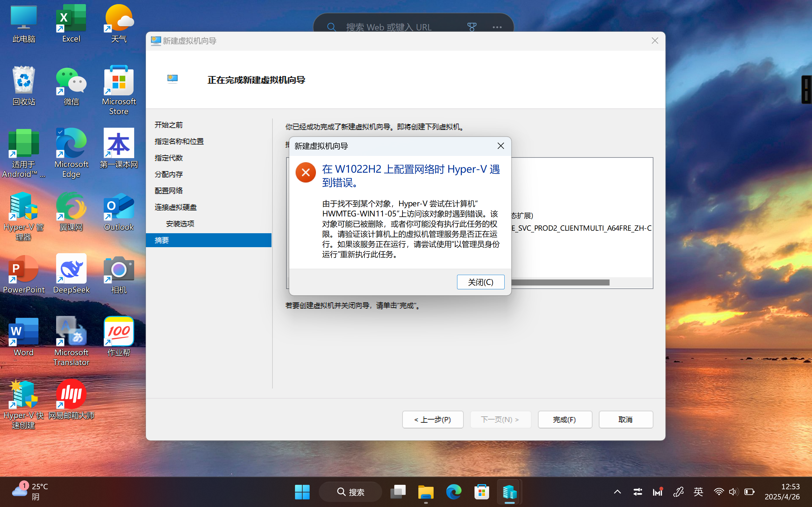Click the Hyper-V icon on the taskbar
The height and width of the screenshot is (507, 812).
509,491
